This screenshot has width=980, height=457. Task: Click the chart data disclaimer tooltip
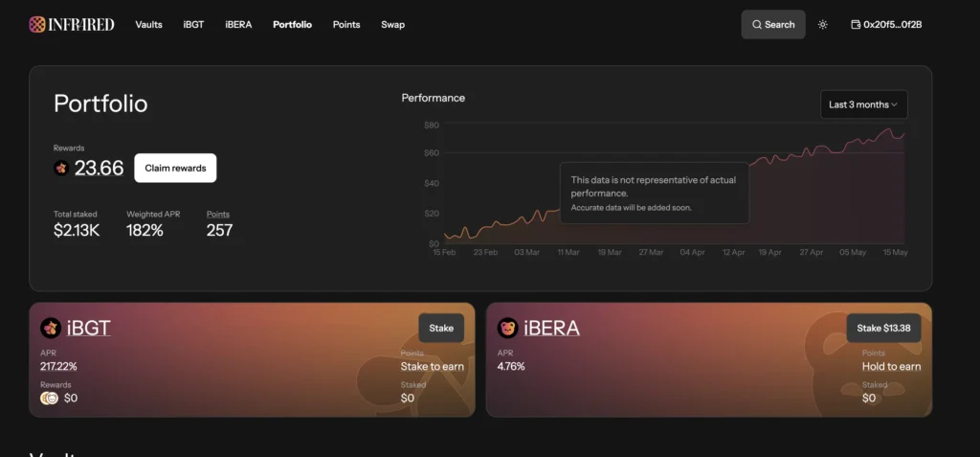655,193
